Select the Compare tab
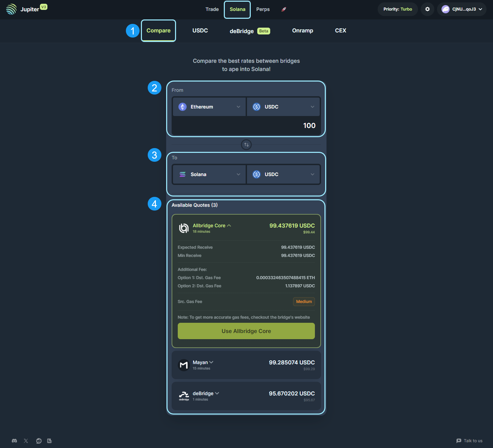493x448 pixels. pyautogui.click(x=159, y=31)
